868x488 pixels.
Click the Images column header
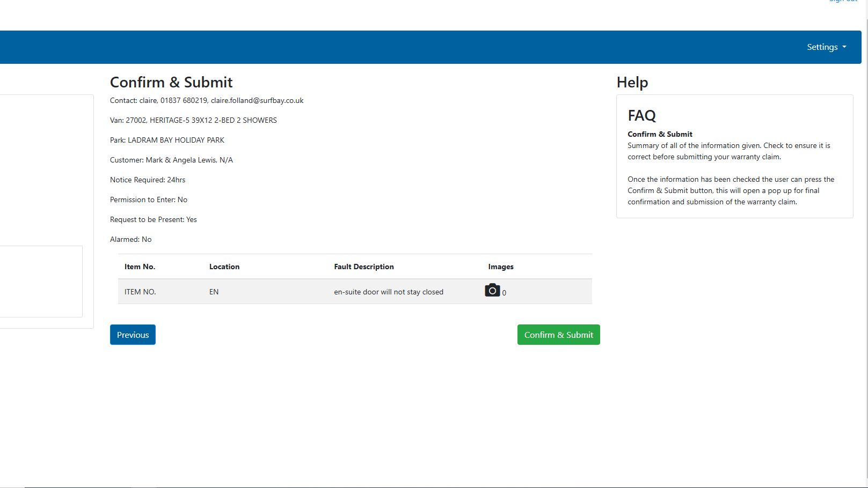pyautogui.click(x=501, y=267)
